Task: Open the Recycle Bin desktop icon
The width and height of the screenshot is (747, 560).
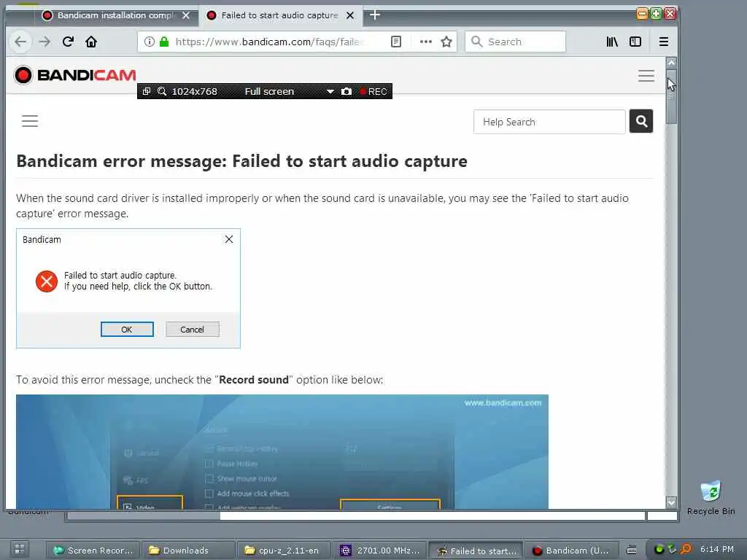Action: (x=711, y=497)
